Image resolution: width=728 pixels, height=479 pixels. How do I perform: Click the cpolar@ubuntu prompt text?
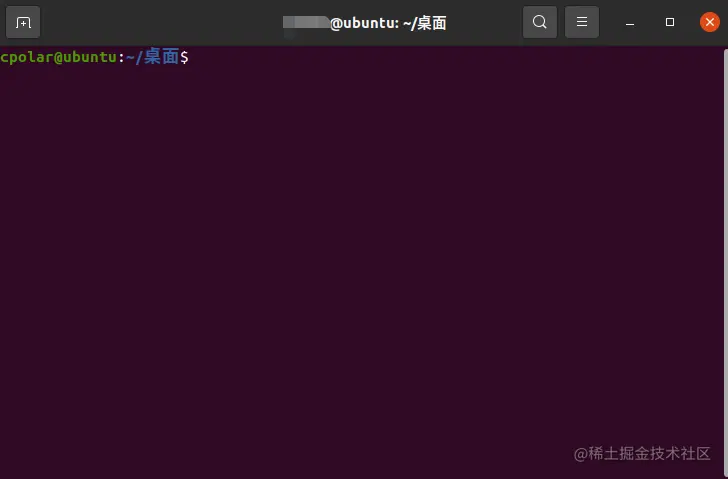[x=58, y=57]
